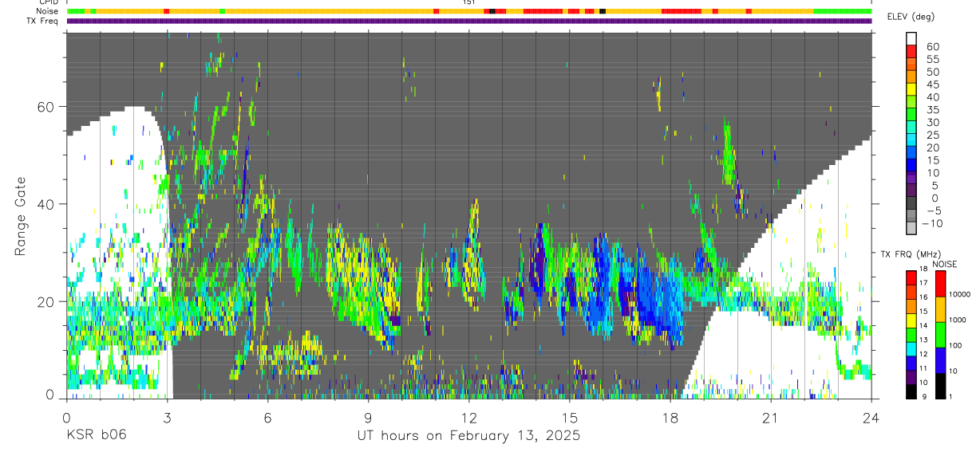
Task: Select the 18 tick on the time axis
Action: [x=670, y=418]
